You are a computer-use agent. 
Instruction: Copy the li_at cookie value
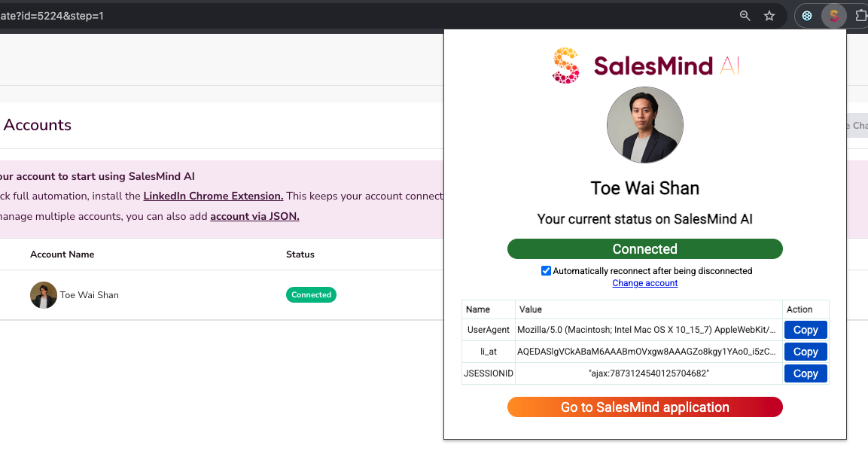click(x=806, y=352)
